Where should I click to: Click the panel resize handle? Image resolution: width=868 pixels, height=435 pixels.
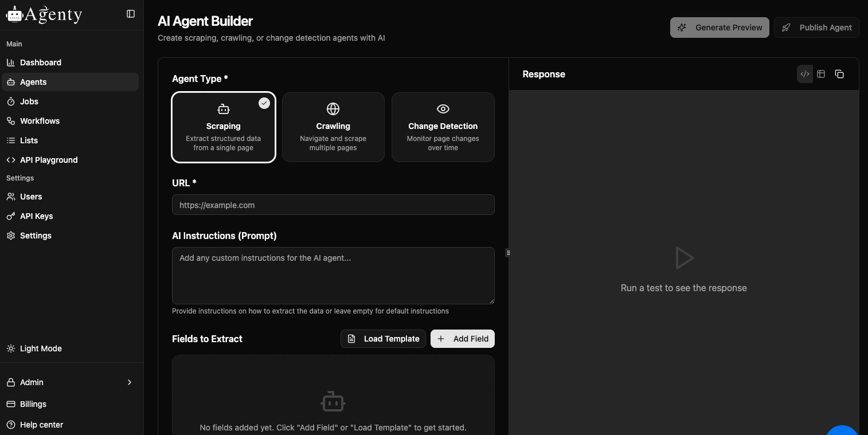508,253
